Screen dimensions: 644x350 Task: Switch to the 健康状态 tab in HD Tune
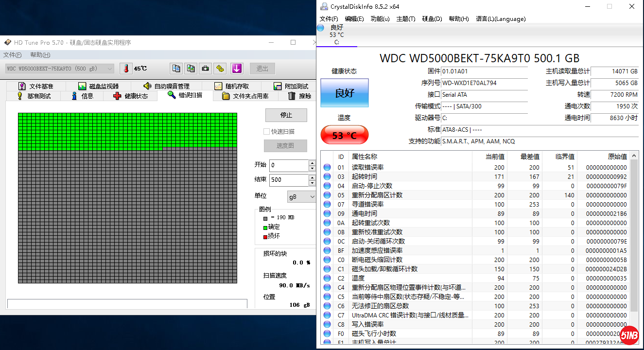(131, 96)
